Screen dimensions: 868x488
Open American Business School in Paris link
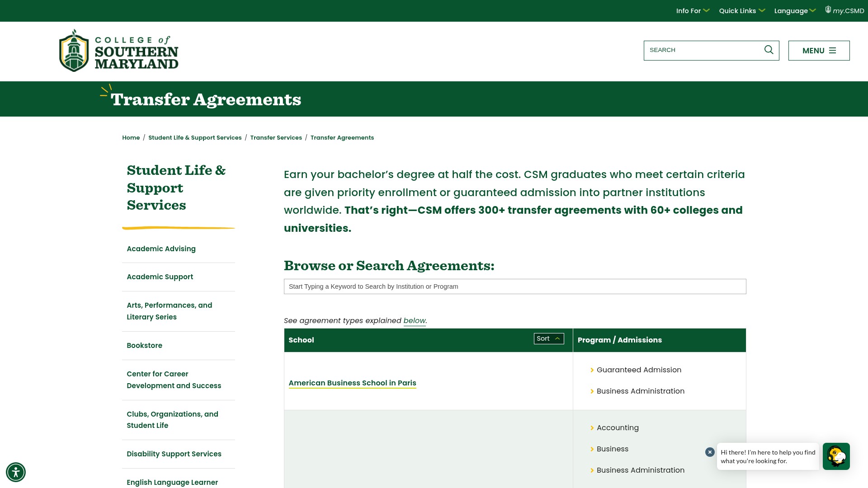click(352, 383)
